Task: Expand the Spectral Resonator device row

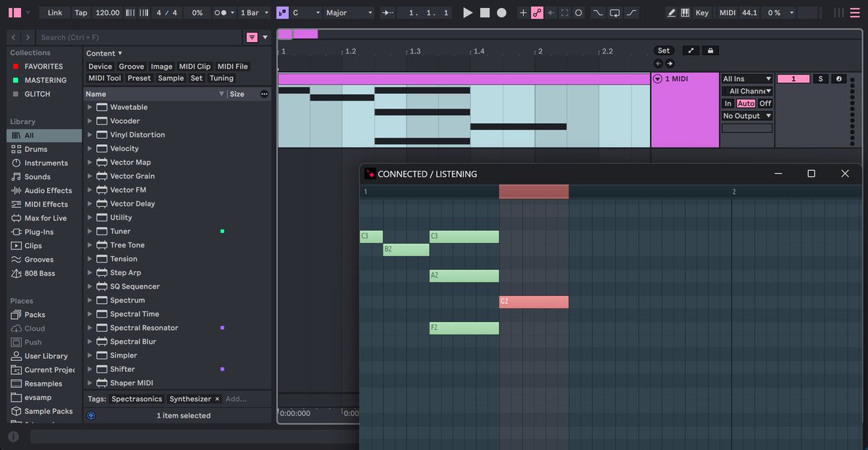Action: 90,328
